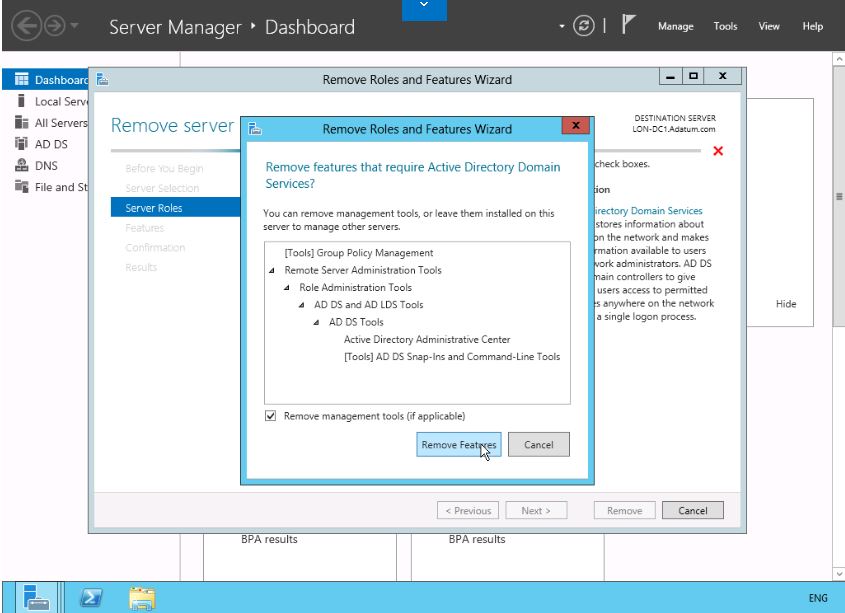Open the Tools menu
845x613 pixels.
(726, 27)
